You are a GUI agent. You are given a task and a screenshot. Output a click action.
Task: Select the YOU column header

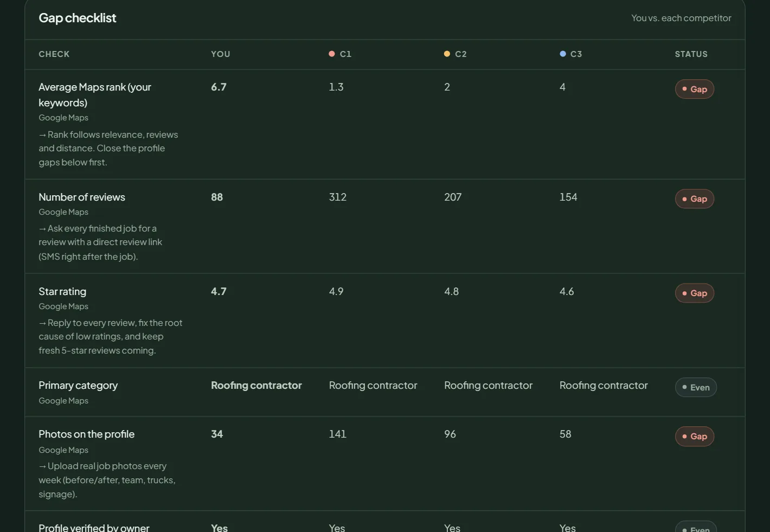pos(221,54)
